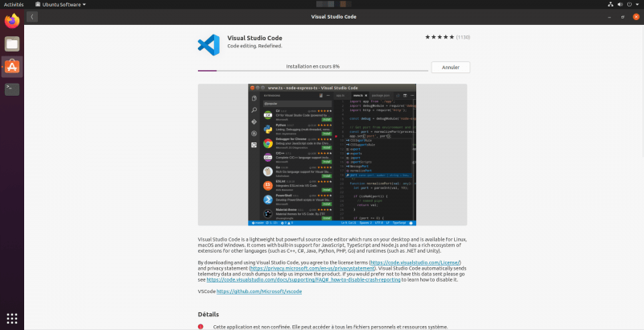Click the power icon in top bar

(x=630, y=5)
